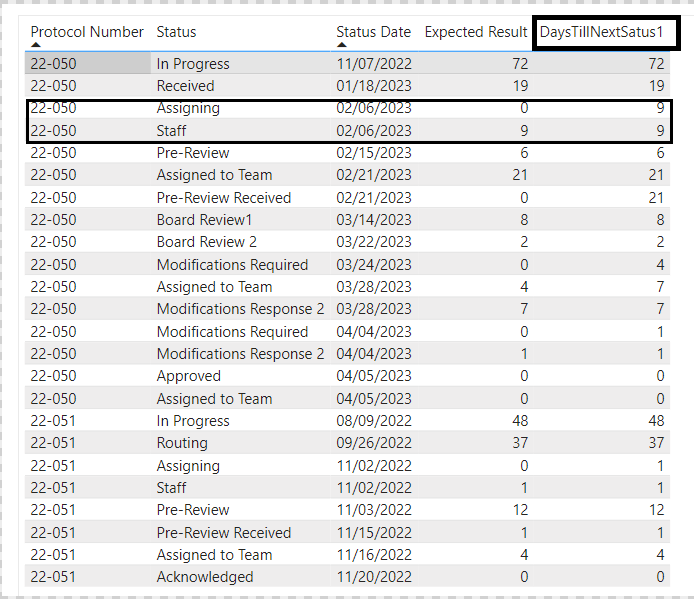The image size is (694, 599).
Task: Click the Status column header
Action: click(x=176, y=32)
